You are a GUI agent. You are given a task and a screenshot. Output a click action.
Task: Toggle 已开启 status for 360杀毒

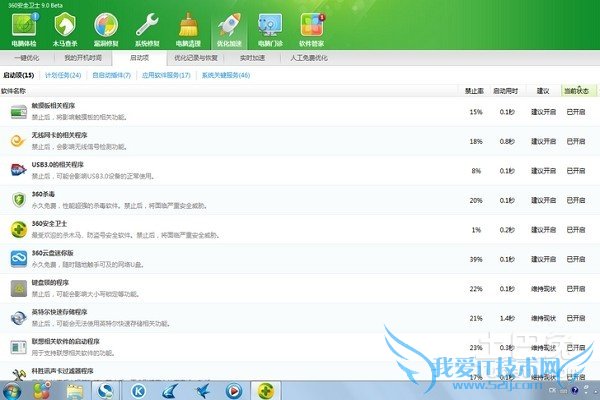coord(576,200)
